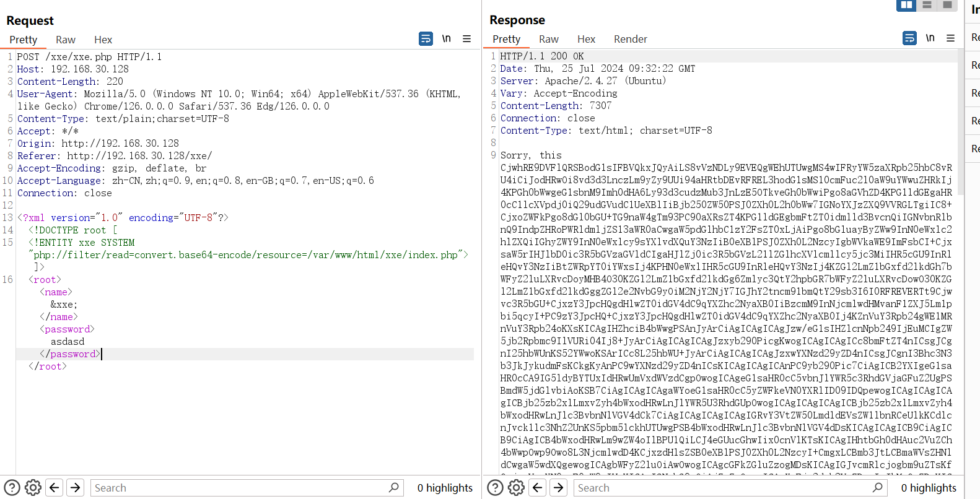Click 'Accept-Encoding: gzip, deflate, br' line
980x499 pixels.
(x=112, y=168)
